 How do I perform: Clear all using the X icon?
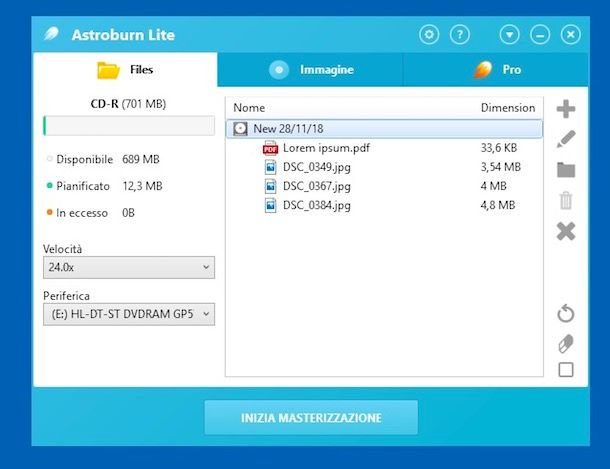(x=566, y=231)
